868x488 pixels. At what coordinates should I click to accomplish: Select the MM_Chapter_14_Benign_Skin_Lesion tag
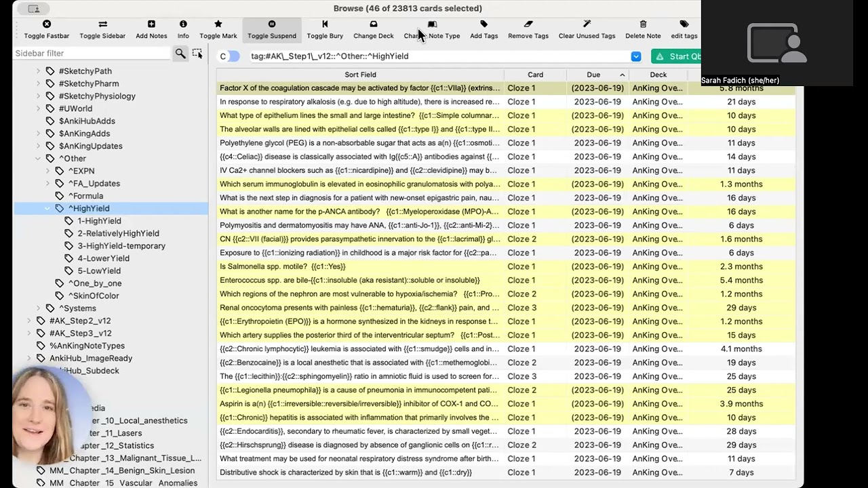tap(122, 470)
